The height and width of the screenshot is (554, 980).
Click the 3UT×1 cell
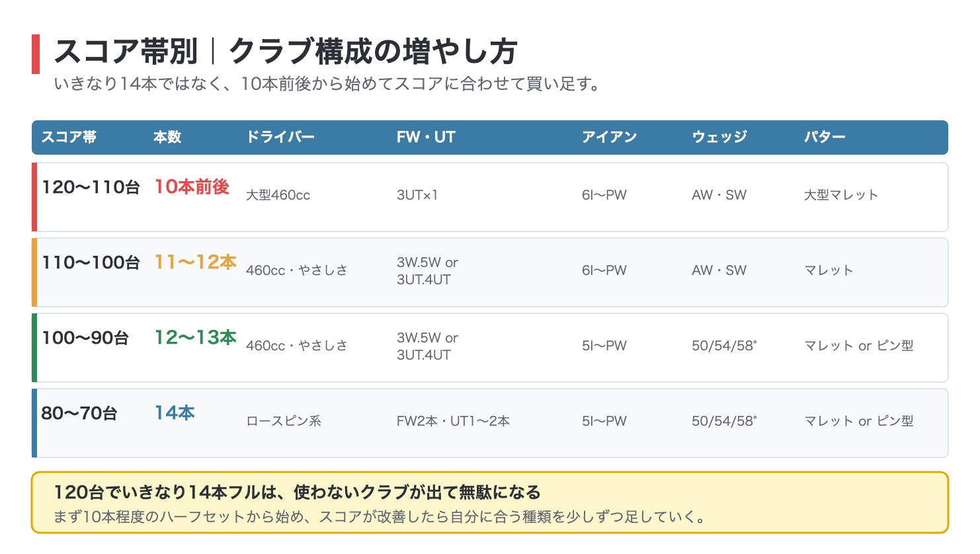417,195
